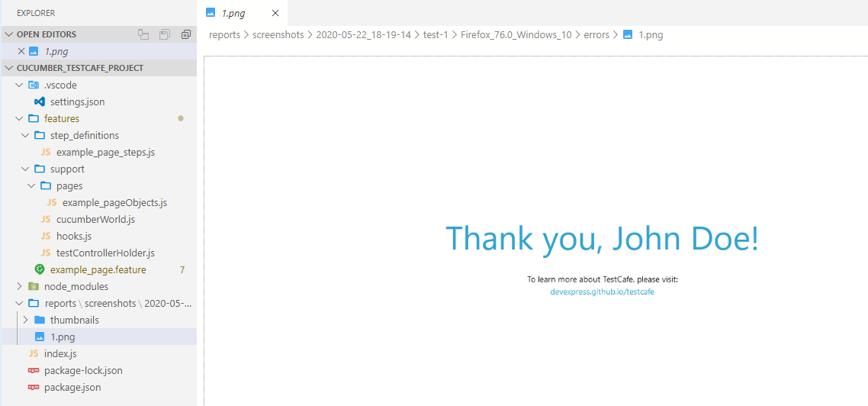Screen dimensions: 868x406
Task: Click the '7' problems badge on example_page.feature
Action: [x=182, y=269]
